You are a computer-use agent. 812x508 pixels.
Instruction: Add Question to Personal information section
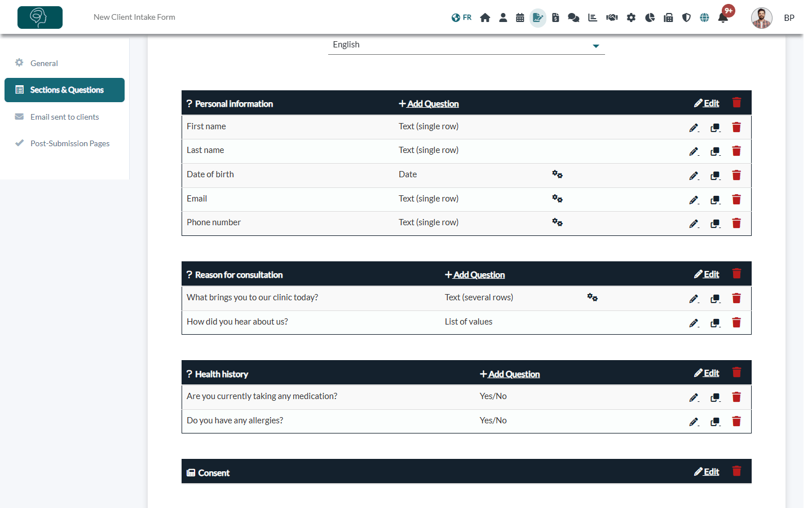[429, 104]
